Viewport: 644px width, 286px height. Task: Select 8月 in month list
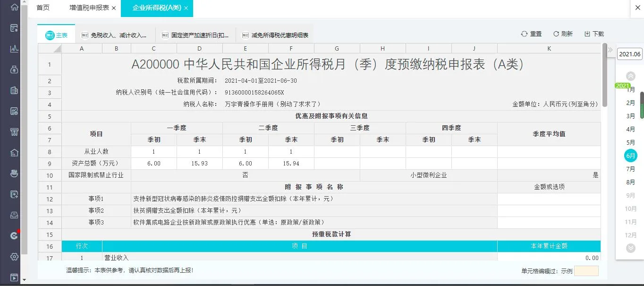[x=631, y=182]
